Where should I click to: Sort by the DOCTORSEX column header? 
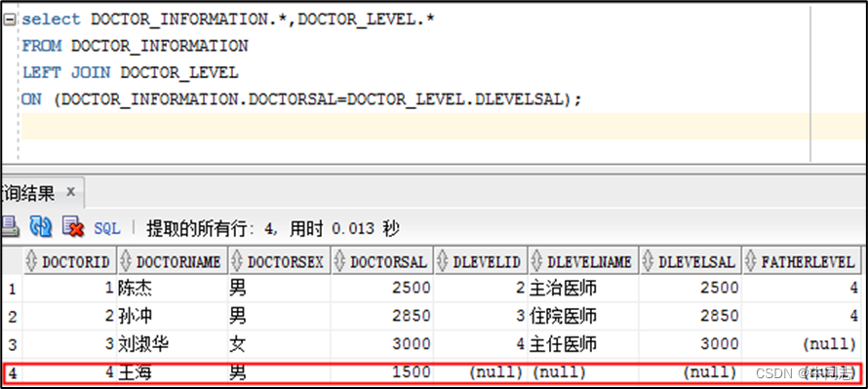pos(279,261)
